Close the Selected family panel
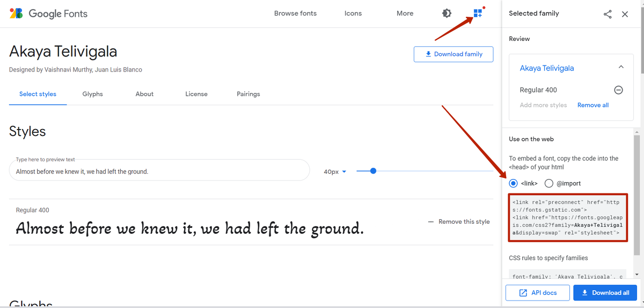Viewport: 644px width, 308px height. point(625,15)
